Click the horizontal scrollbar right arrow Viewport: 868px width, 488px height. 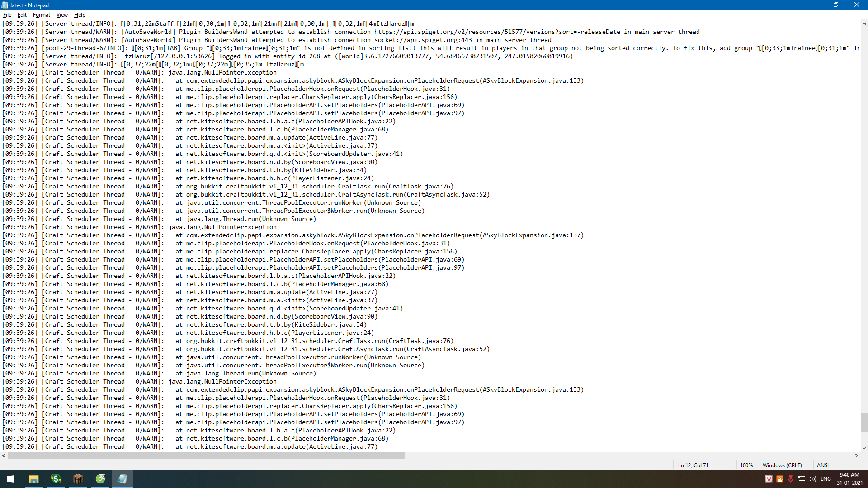[x=856, y=456]
